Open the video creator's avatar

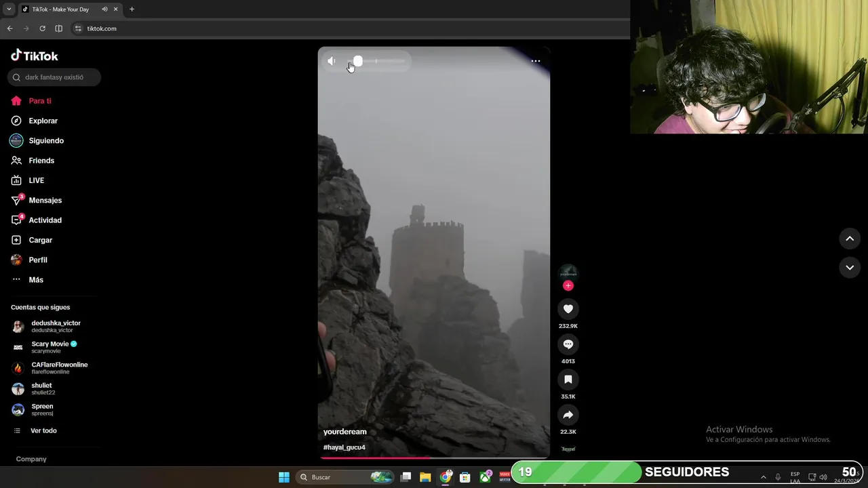tap(568, 274)
